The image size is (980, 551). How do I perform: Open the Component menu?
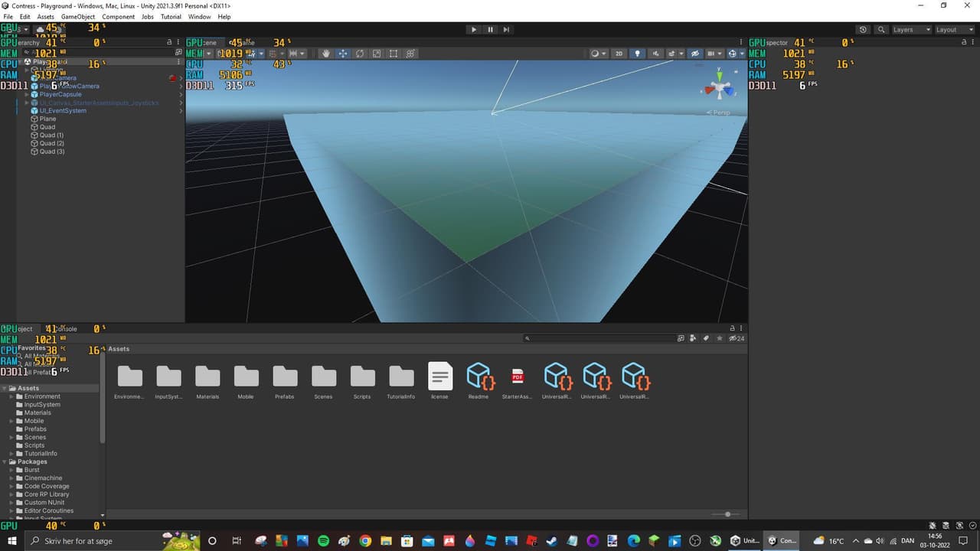[118, 16]
